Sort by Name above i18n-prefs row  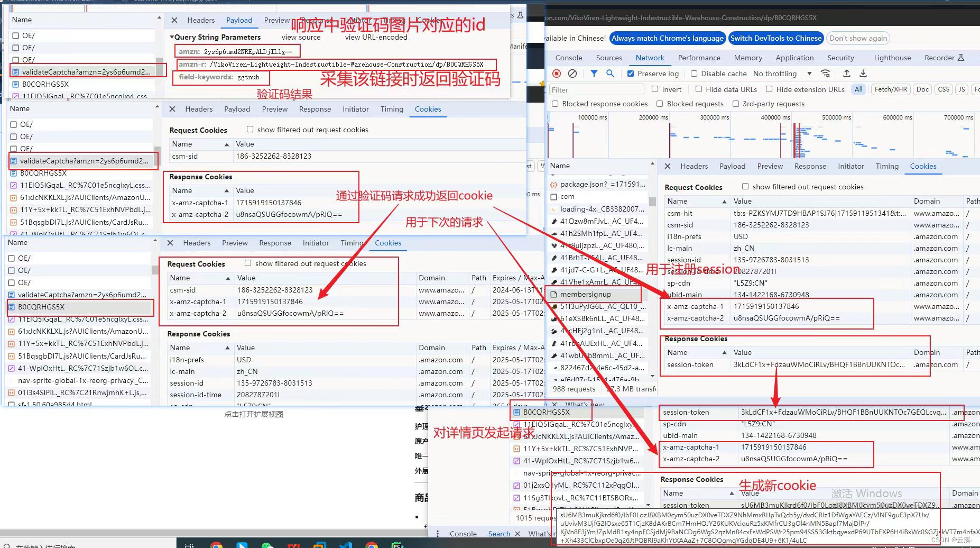pos(200,348)
